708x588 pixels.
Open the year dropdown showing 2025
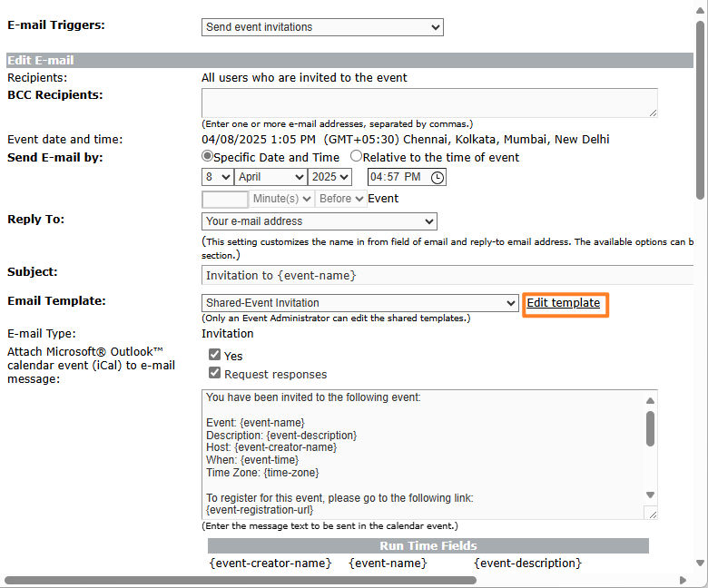pos(329,177)
